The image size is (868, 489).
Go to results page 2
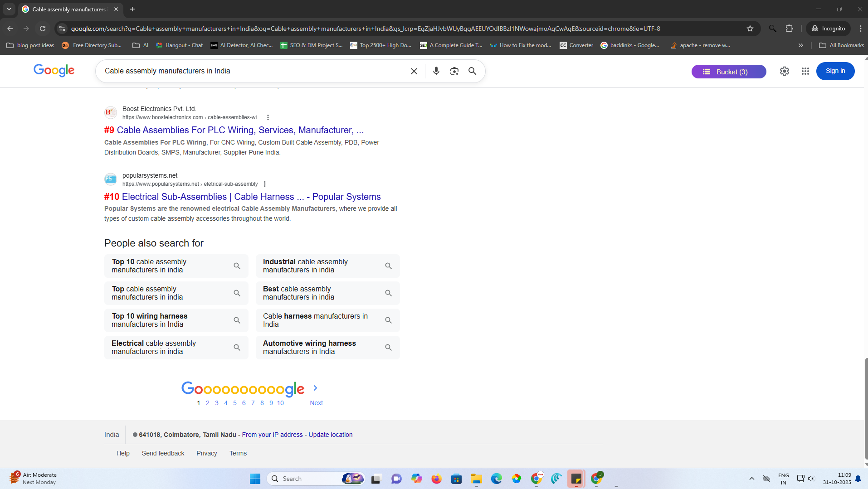(x=207, y=403)
